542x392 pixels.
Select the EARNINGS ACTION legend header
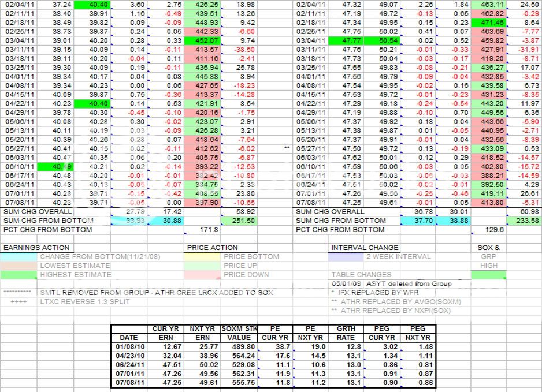click(x=32, y=247)
